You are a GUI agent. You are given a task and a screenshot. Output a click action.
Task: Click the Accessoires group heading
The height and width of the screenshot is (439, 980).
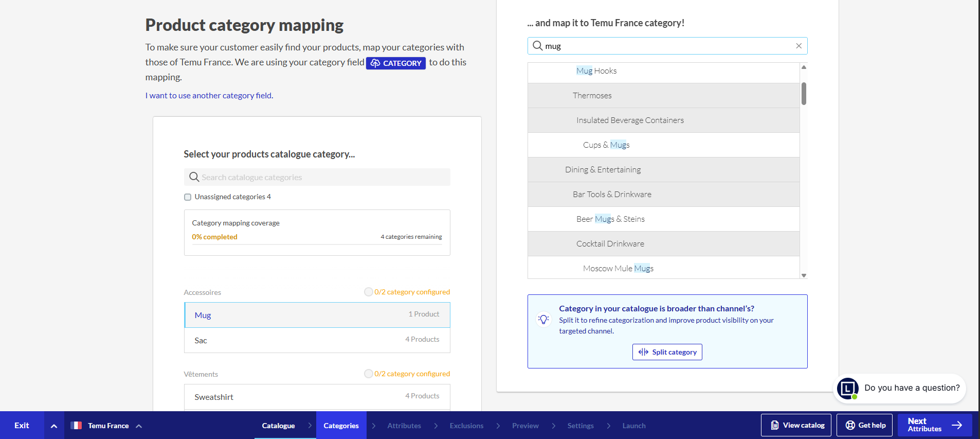203,292
